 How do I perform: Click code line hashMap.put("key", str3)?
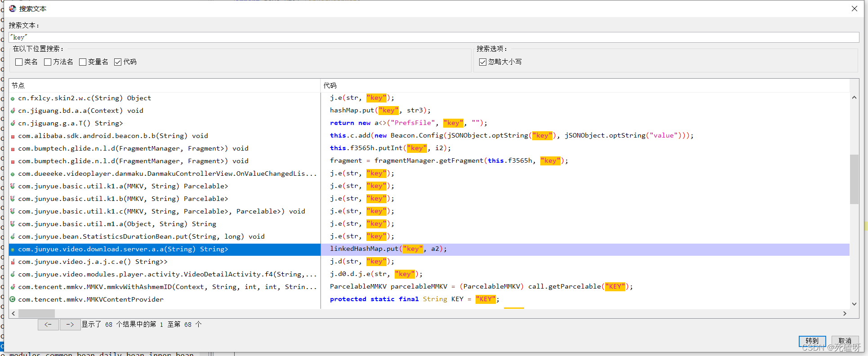click(x=380, y=111)
